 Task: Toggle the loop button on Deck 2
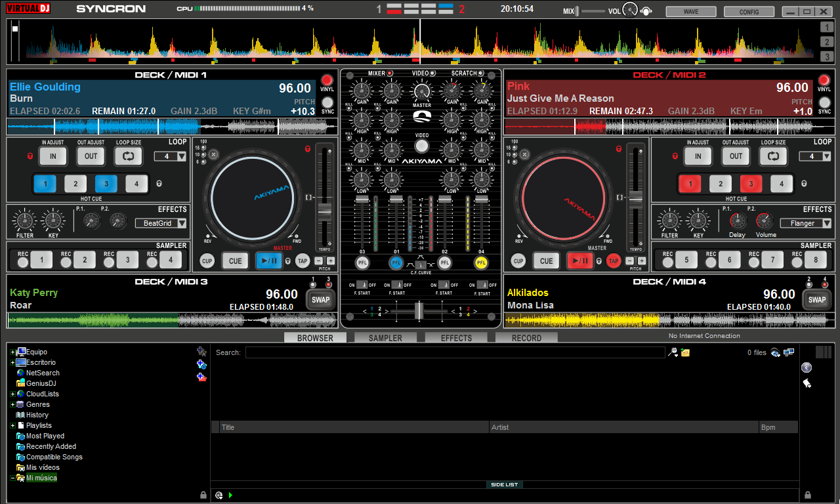point(773,156)
